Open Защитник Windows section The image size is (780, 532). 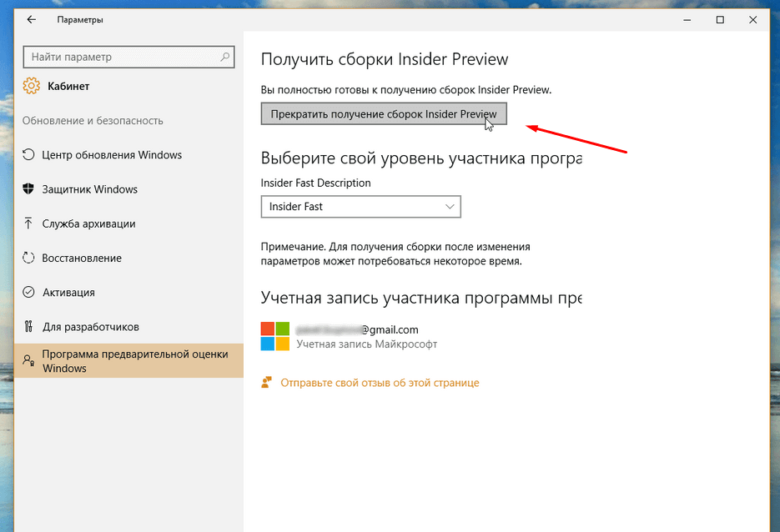click(x=128, y=189)
